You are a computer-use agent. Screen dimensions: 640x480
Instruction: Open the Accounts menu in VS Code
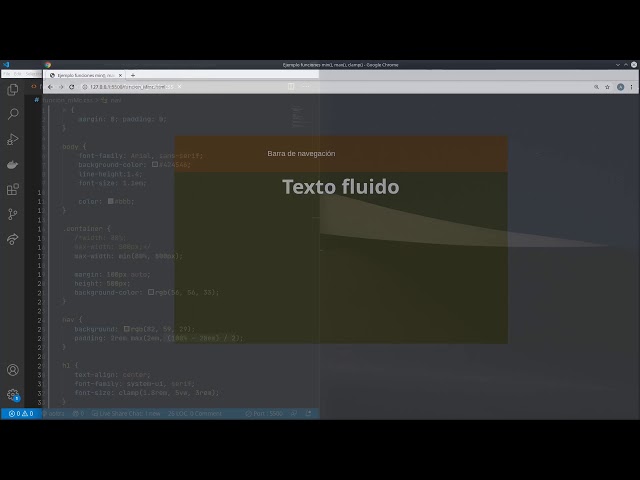[13, 370]
